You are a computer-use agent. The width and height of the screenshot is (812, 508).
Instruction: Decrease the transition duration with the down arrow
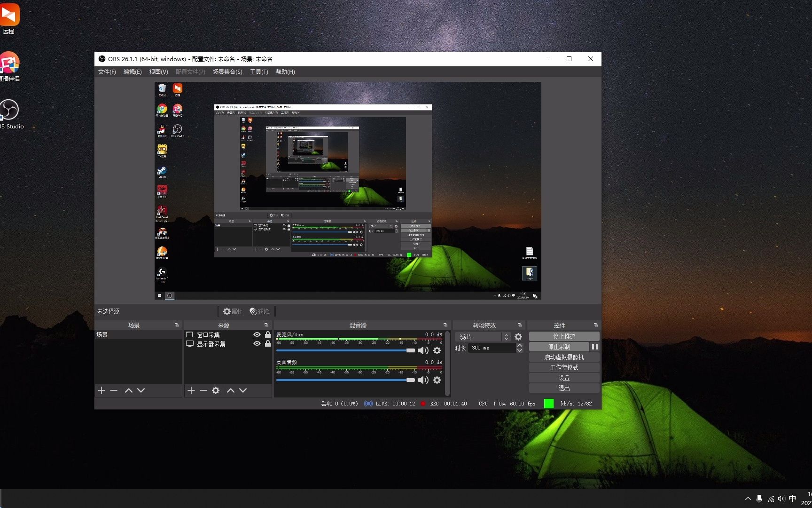pyautogui.click(x=520, y=350)
